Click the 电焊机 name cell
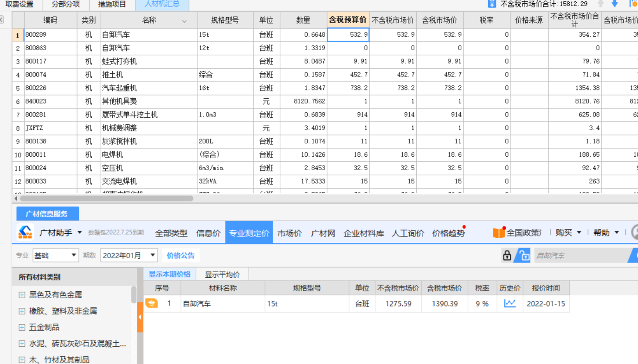Viewport: 638px width, 364px height. pyautogui.click(x=149, y=155)
